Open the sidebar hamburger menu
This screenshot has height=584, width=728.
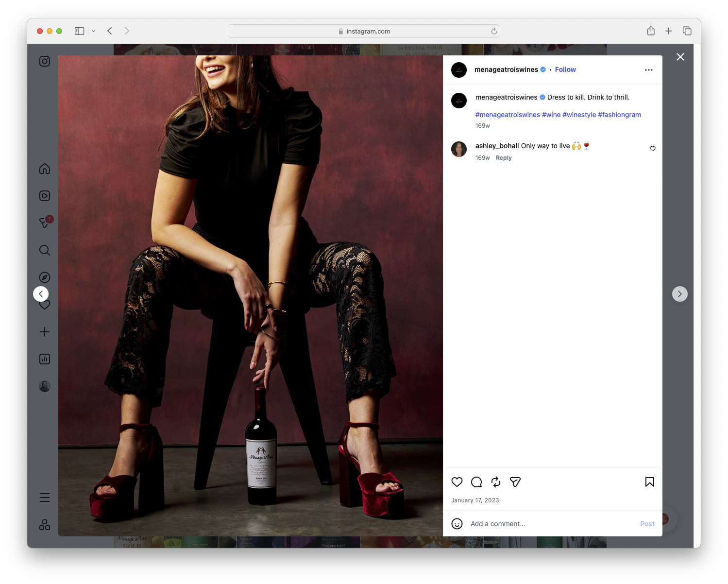click(44, 497)
